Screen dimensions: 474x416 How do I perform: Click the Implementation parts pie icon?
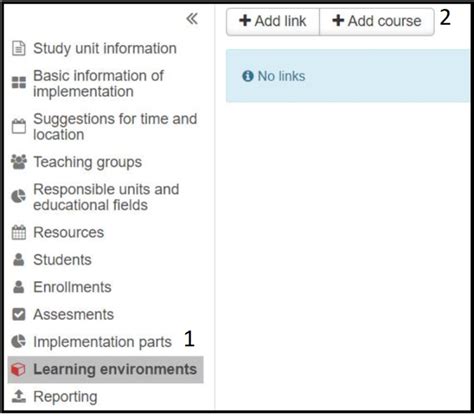click(19, 341)
